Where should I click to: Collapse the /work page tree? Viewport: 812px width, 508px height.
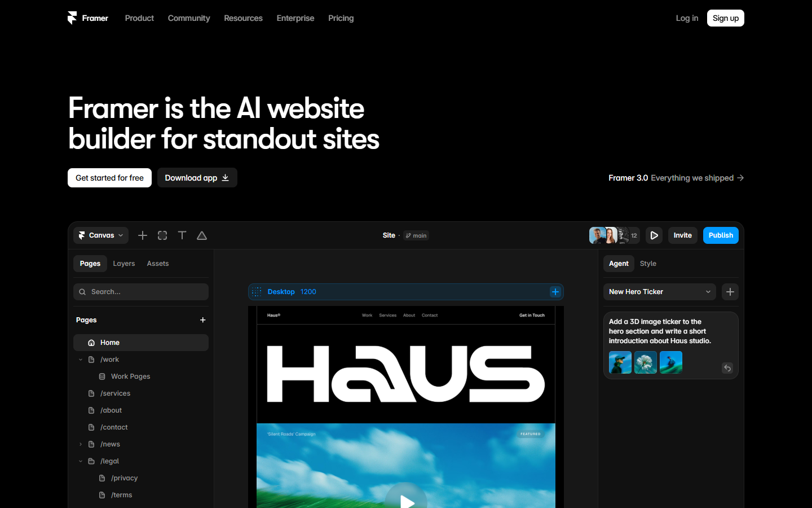[x=81, y=360]
